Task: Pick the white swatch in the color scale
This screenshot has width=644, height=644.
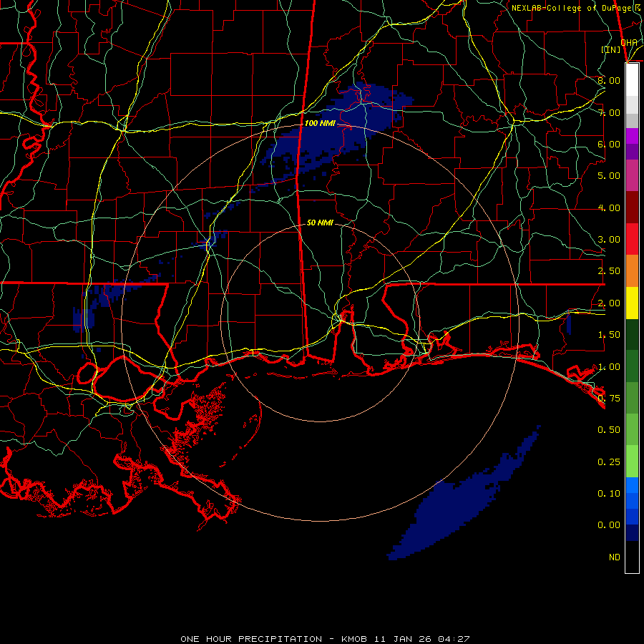Action: click(632, 80)
